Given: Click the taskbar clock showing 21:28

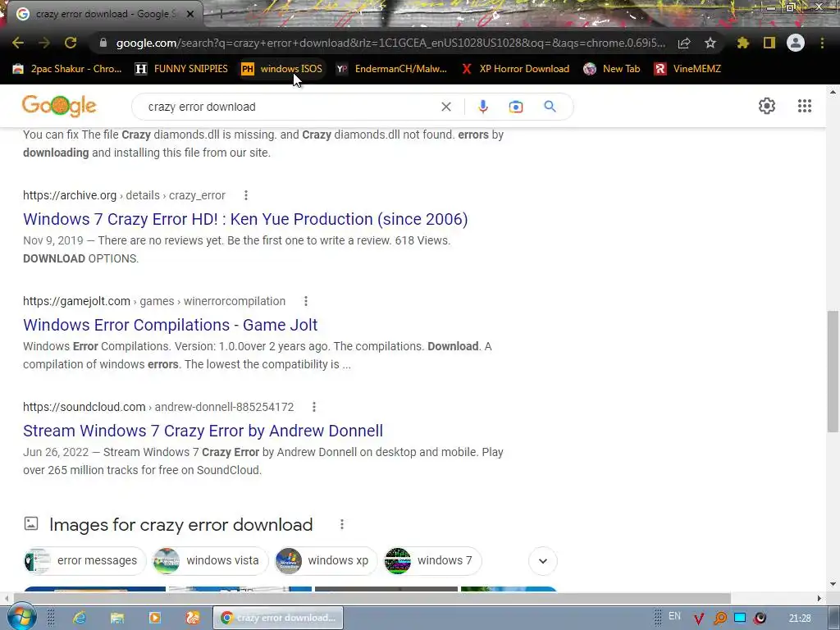Looking at the screenshot, I should click(x=800, y=619).
